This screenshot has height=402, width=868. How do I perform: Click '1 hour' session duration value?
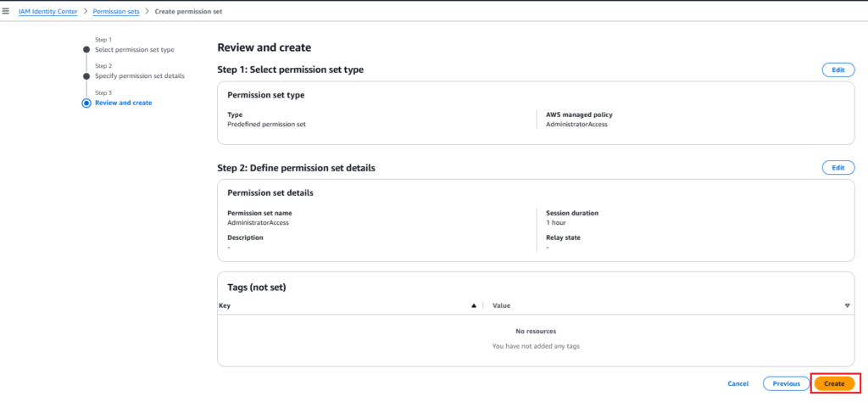click(556, 222)
